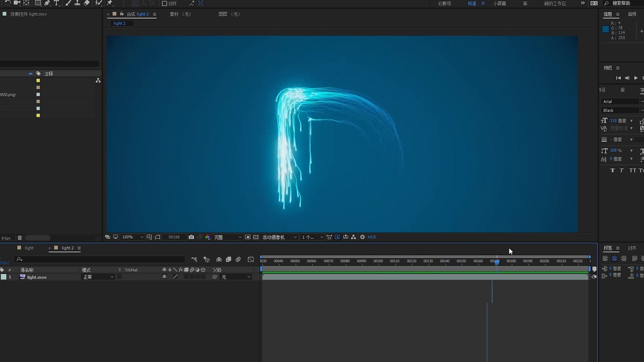
Task: Switch to the light timeline tab
Action: pyautogui.click(x=29, y=248)
